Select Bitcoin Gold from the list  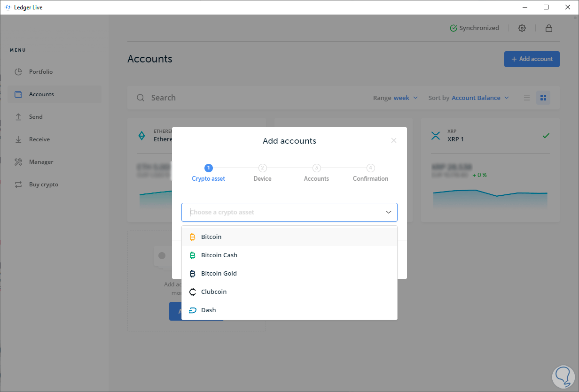[x=289, y=274]
